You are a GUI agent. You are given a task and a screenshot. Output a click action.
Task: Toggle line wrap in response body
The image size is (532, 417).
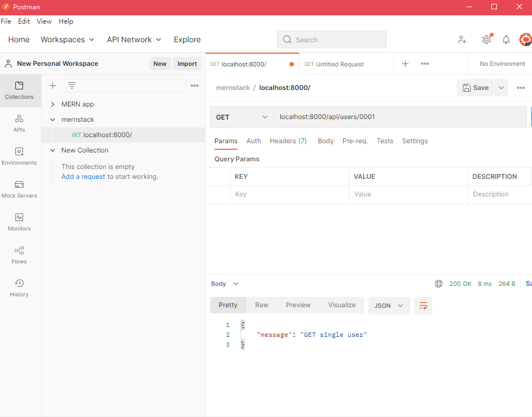click(423, 306)
